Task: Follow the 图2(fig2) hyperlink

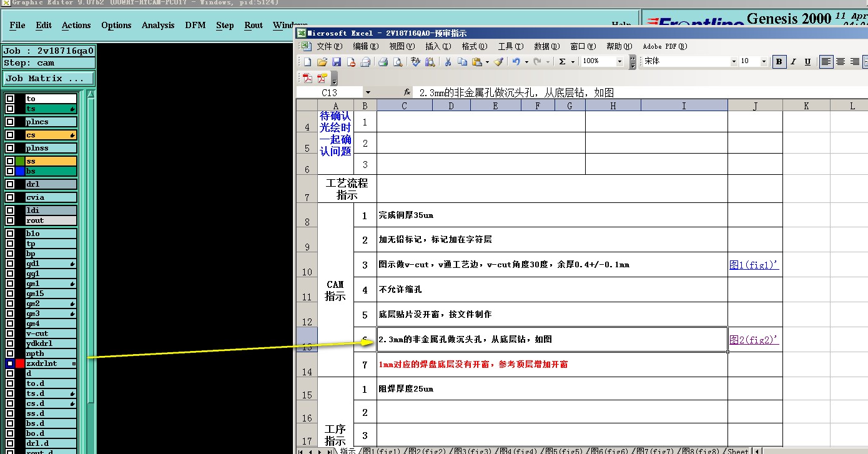Action: coord(754,340)
